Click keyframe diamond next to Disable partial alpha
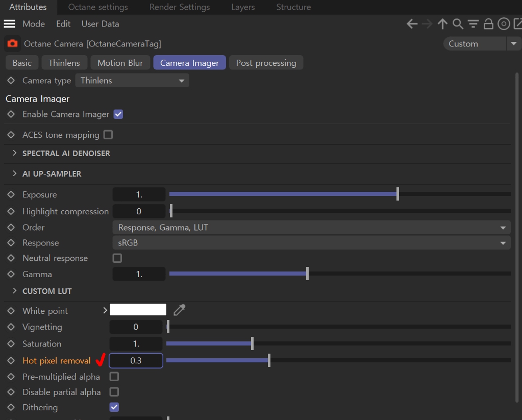Viewport: 522px width, 420px height. coord(11,392)
